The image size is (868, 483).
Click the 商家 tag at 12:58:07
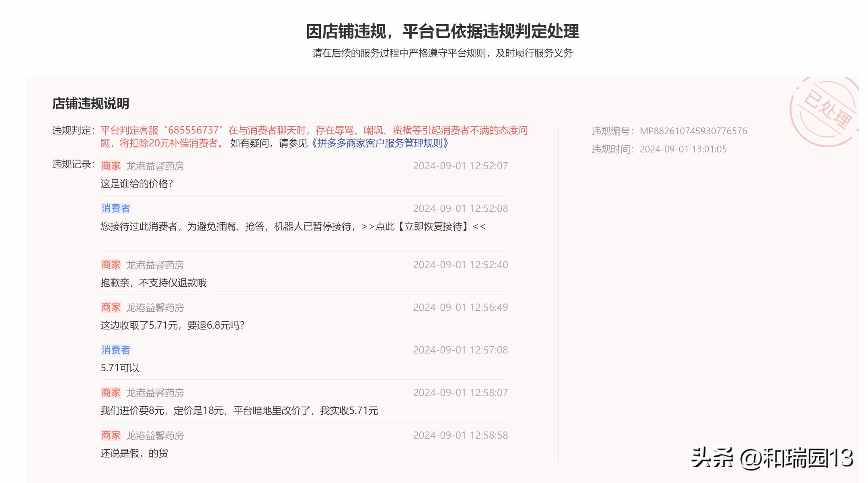coord(111,393)
